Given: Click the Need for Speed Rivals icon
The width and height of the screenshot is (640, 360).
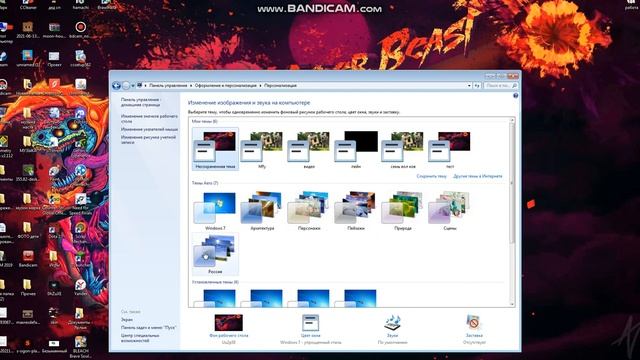Looking at the screenshot, I should pyautogui.click(x=80, y=204).
